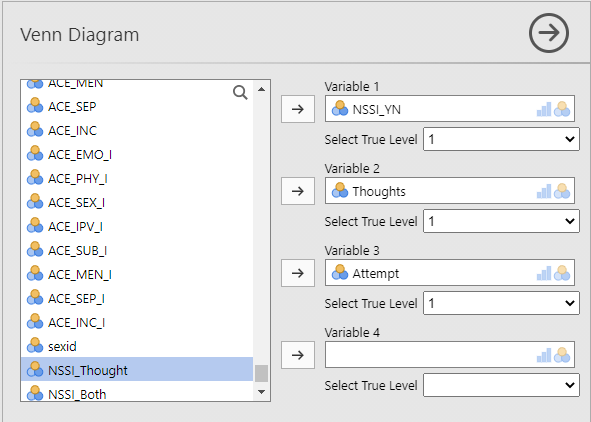Click the arrow button beside Variable 2
The height and width of the screenshot is (422, 591).
point(298,191)
